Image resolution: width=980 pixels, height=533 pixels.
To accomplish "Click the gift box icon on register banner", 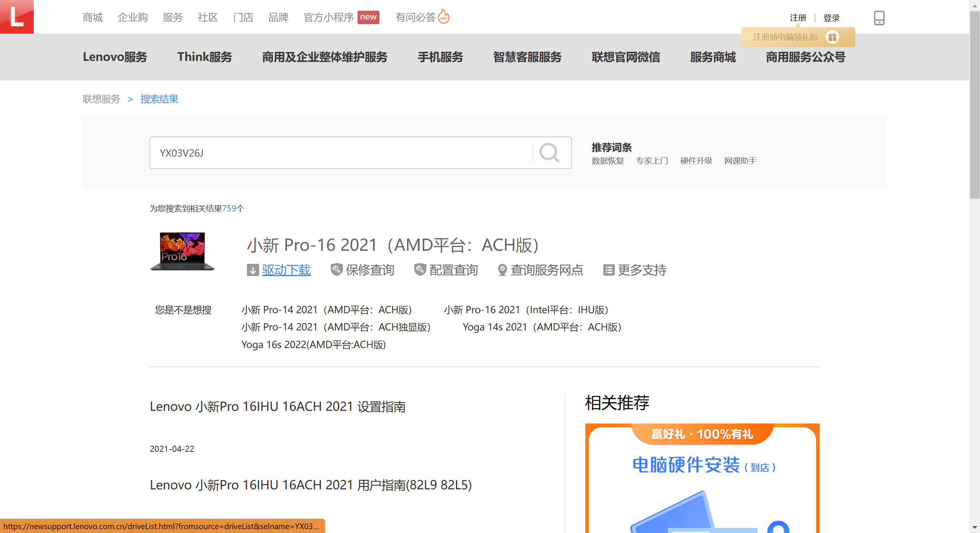I will point(832,37).
